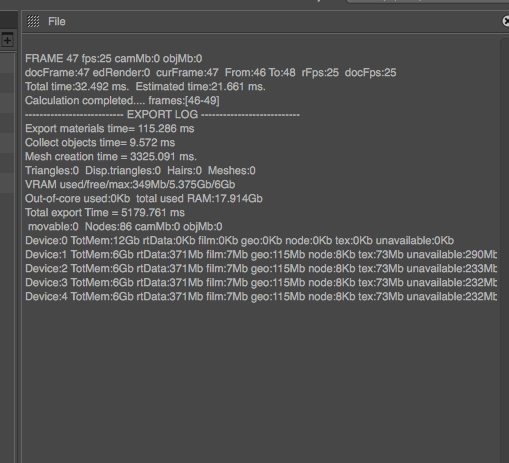Select the Out-of-core used:0Kb line
509x463 pixels.
144,199
